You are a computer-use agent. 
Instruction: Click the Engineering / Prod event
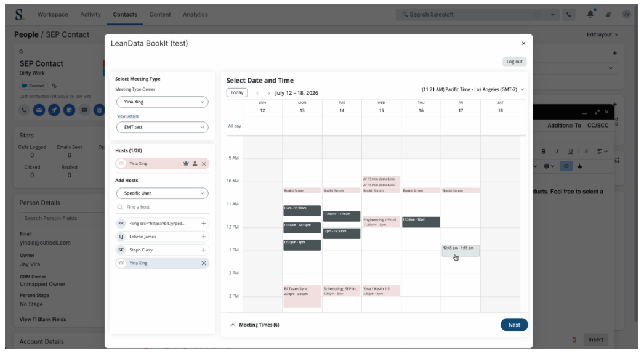click(381, 222)
